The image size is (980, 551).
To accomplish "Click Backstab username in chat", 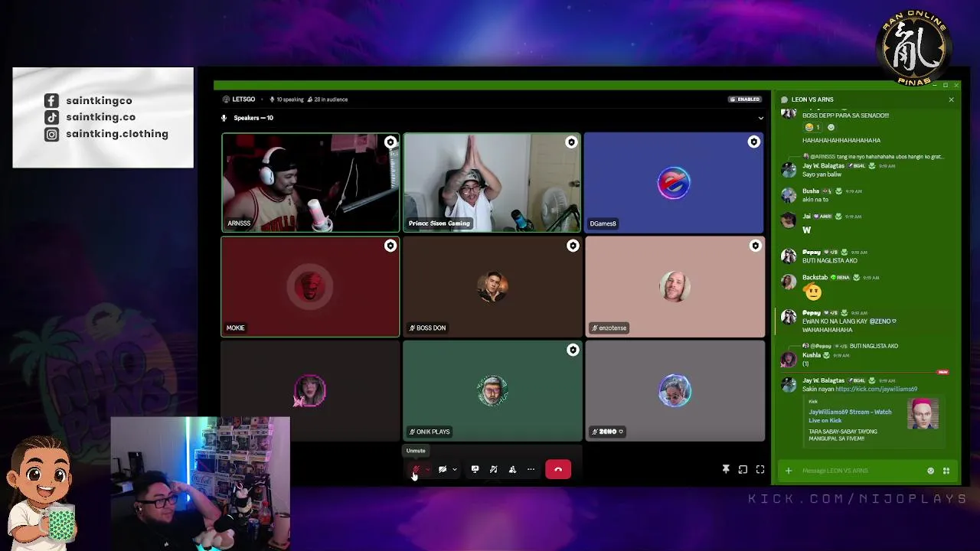I will click(815, 277).
